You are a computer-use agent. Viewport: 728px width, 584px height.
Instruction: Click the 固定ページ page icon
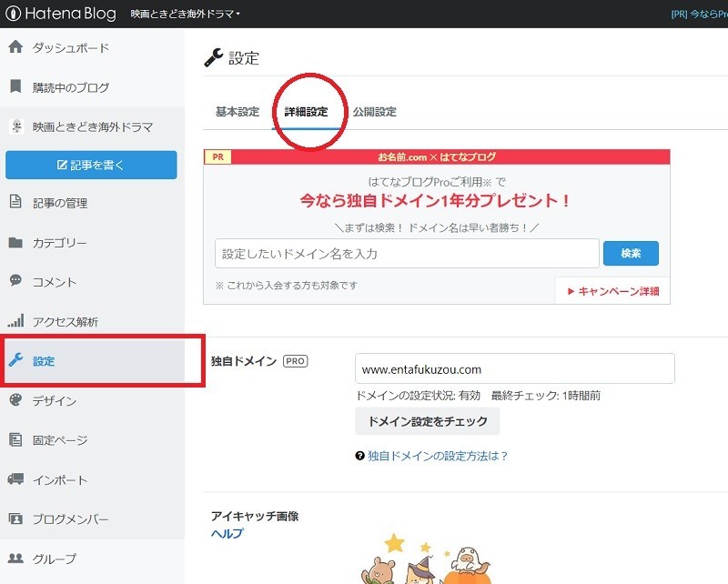tap(15, 439)
